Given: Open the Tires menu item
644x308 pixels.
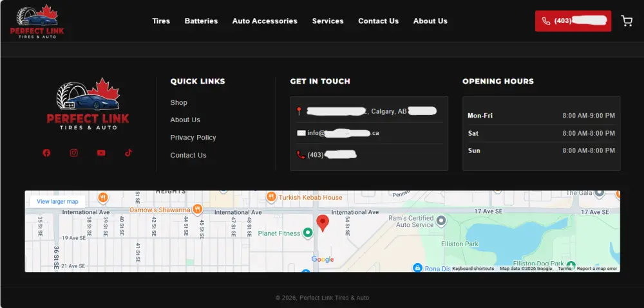Looking at the screenshot, I should coord(161,21).
